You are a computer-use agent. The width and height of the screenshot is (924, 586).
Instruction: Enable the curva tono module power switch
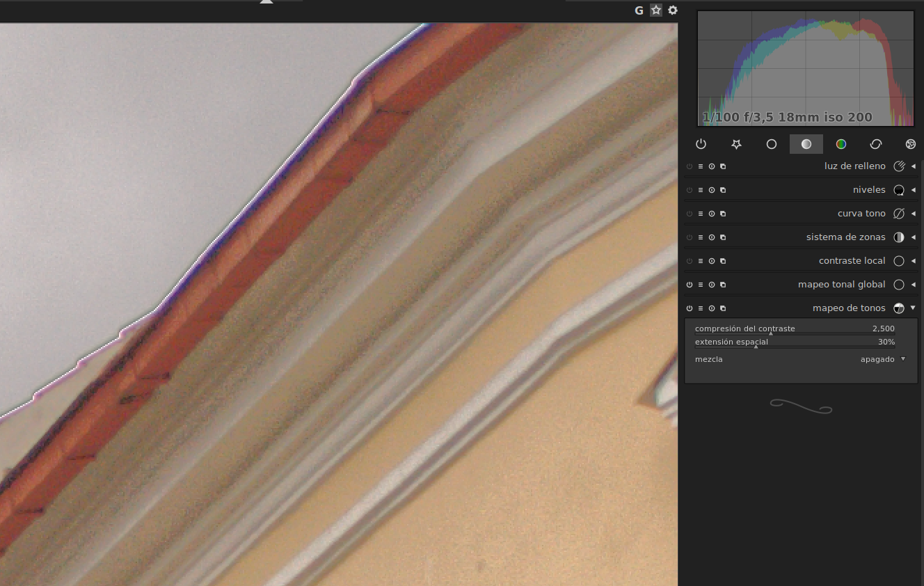(x=690, y=214)
